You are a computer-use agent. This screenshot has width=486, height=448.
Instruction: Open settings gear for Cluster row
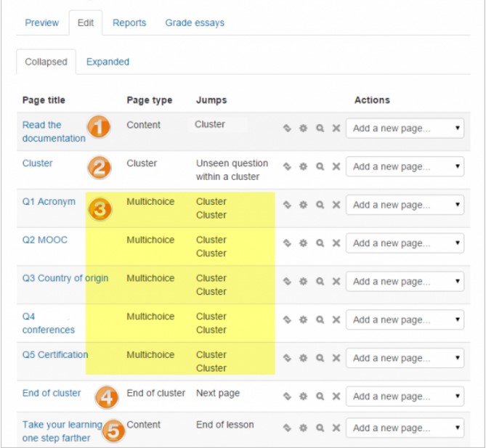(x=303, y=167)
